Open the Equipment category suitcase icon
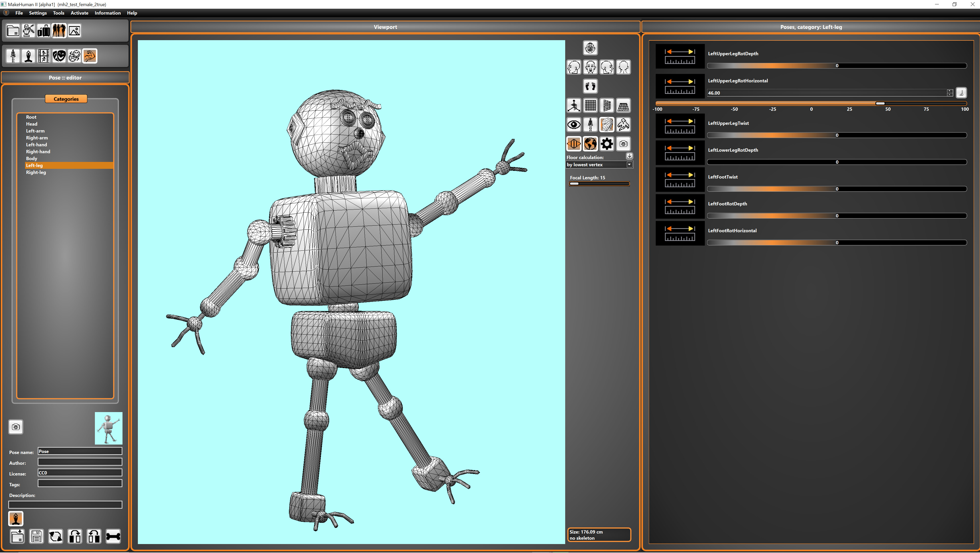 44,30
